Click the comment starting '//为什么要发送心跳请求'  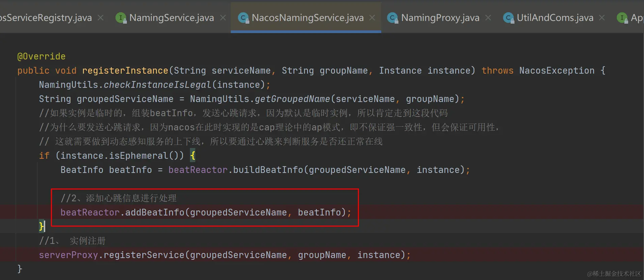tap(269, 127)
